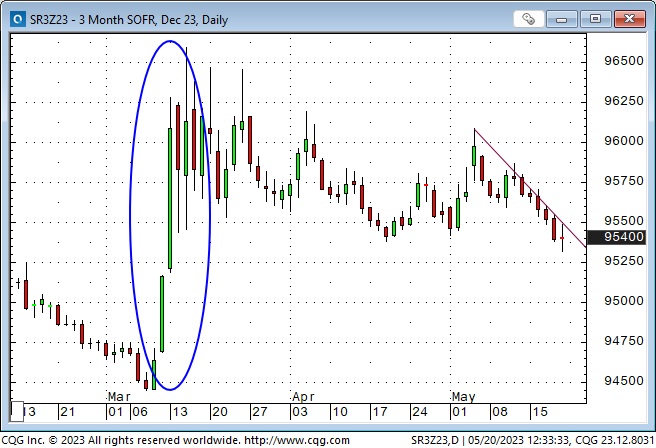Image resolution: width=656 pixels, height=448 pixels.
Task: Click the 06 date label on time axis
Action: (140, 412)
